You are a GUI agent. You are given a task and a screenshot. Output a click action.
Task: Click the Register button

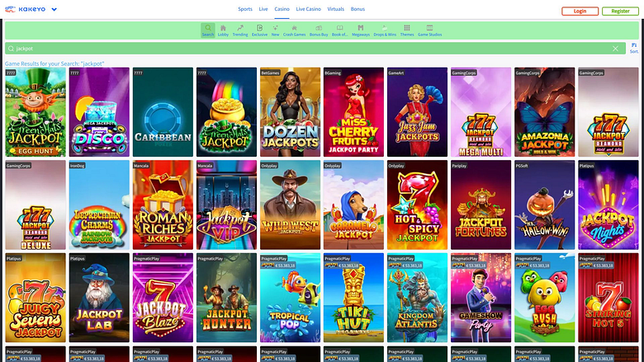[620, 11]
